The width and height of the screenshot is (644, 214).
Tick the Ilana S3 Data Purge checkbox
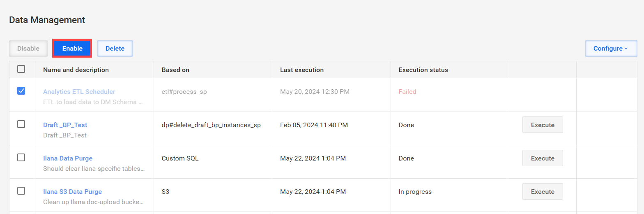tap(21, 191)
